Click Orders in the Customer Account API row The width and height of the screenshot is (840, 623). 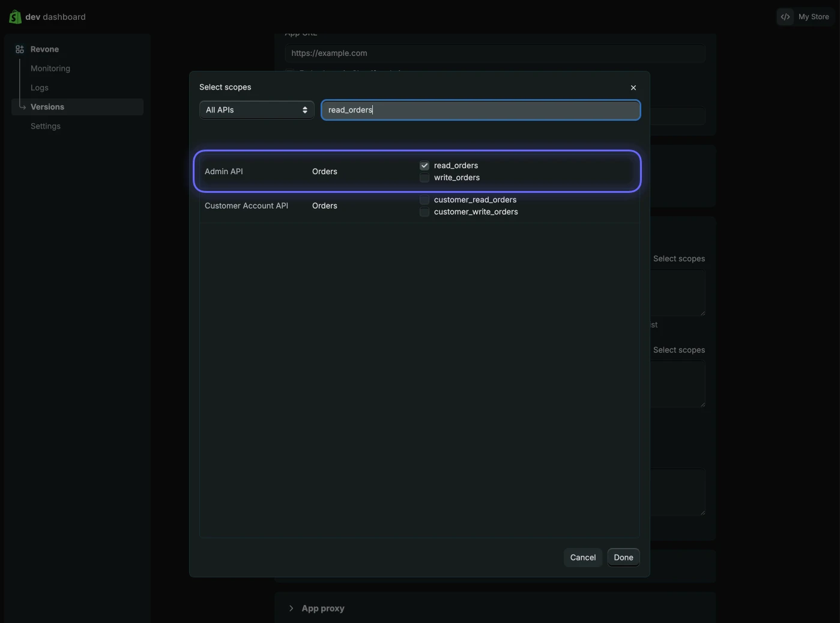click(x=325, y=205)
